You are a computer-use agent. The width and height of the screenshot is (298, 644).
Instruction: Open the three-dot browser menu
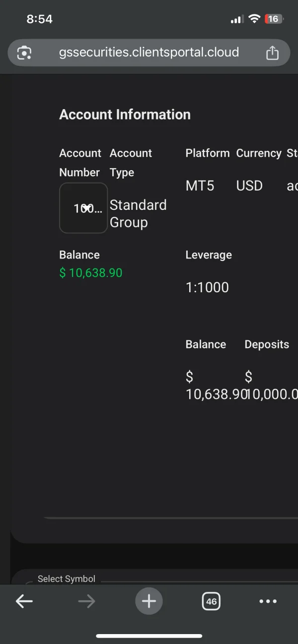pos(268,601)
